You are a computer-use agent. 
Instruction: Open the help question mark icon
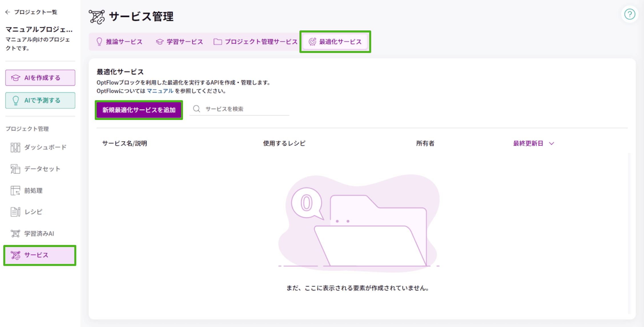point(630,14)
